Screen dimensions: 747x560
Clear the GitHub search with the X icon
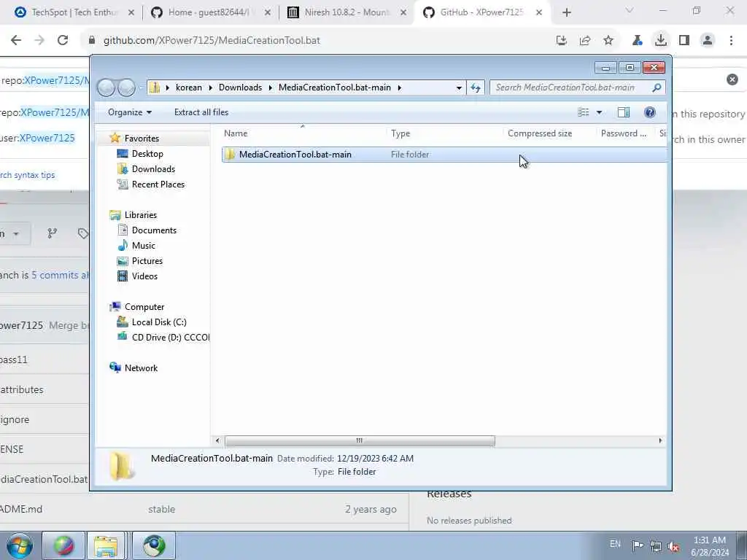[x=732, y=79]
